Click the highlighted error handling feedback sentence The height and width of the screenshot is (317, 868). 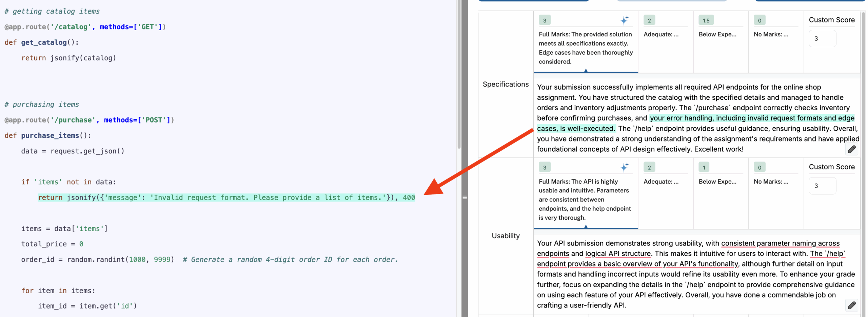point(751,118)
